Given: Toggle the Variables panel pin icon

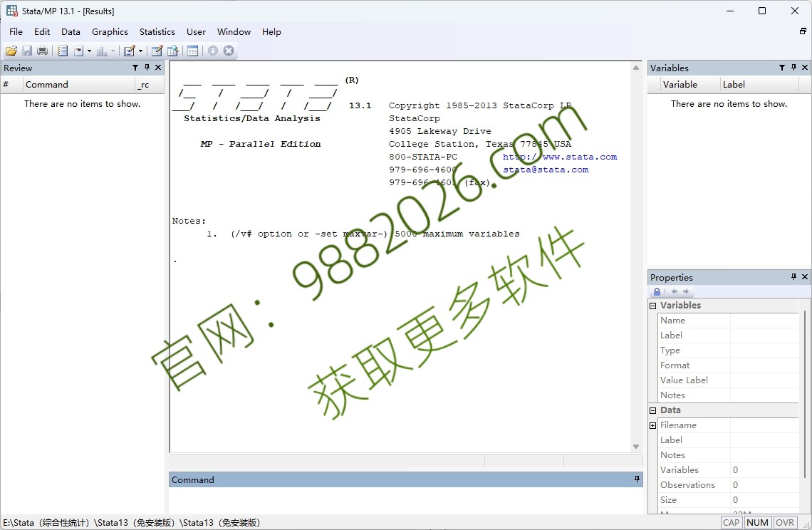Looking at the screenshot, I should 794,68.
